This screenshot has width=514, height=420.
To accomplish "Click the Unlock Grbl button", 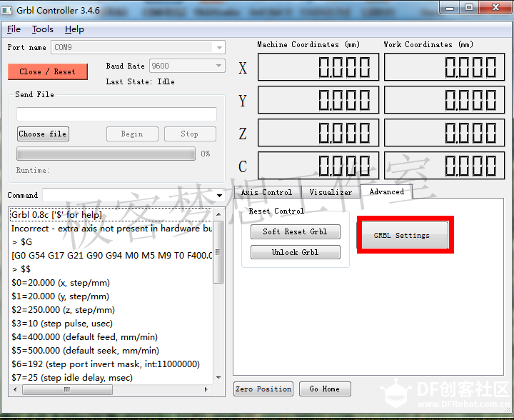I will (295, 252).
